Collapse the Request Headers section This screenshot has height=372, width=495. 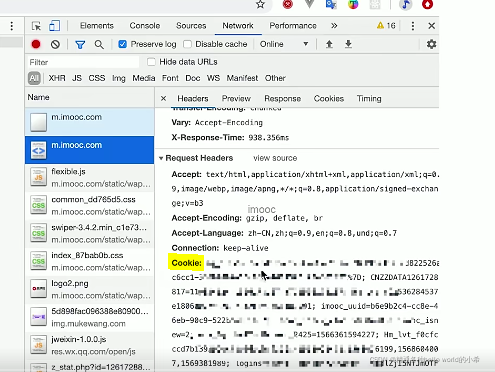point(161,158)
